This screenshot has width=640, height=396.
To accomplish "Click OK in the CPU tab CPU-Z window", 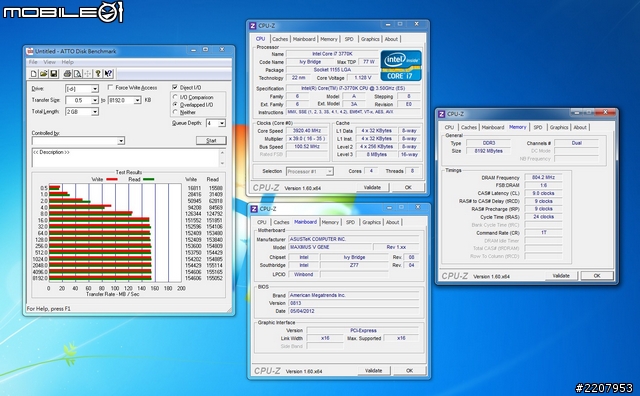I will [x=408, y=187].
